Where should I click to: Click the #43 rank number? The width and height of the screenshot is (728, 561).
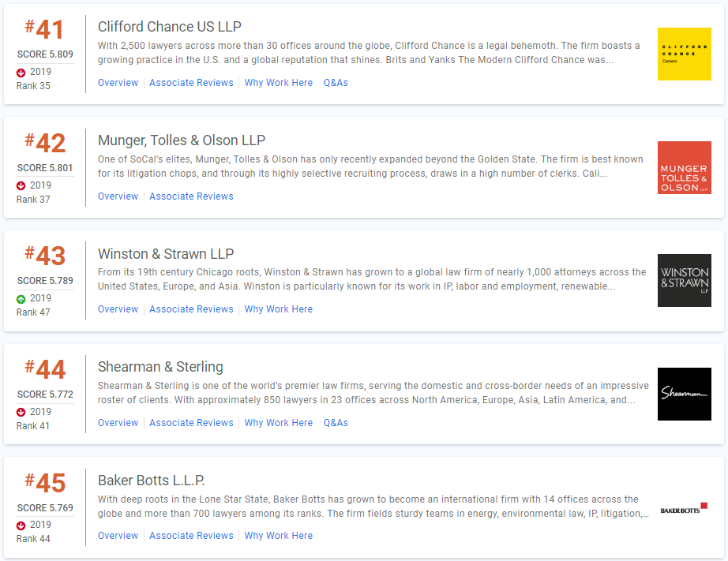[x=44, y=256]
